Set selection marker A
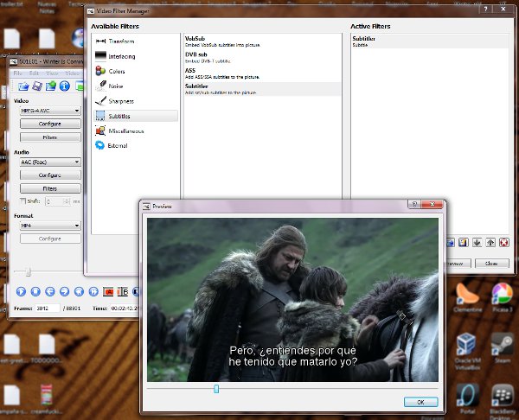 108,292
